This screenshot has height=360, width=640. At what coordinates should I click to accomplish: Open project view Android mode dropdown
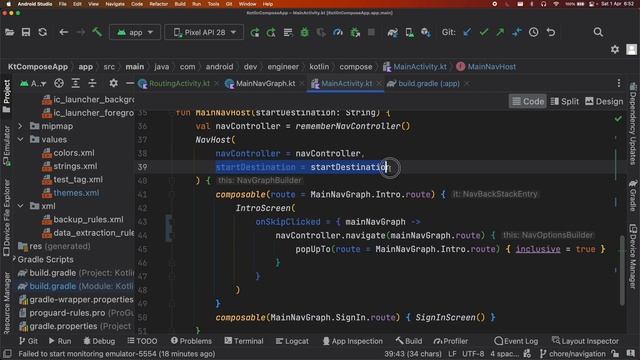tap(33, 83)
